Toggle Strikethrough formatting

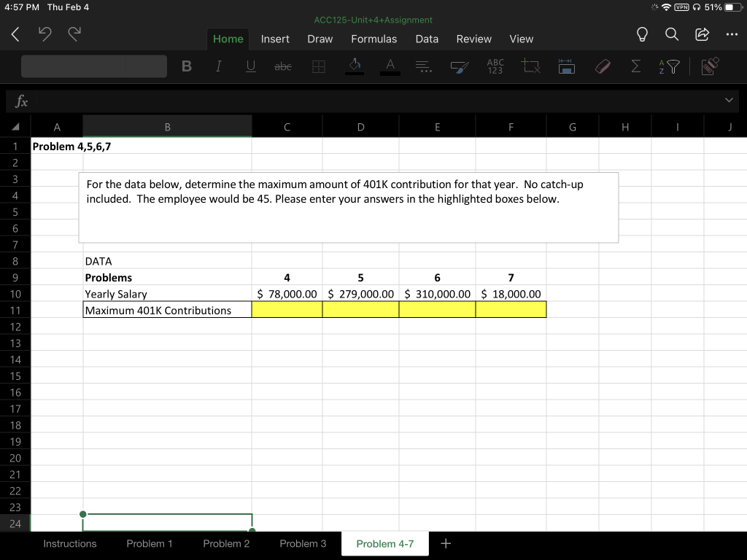tap(283, 66)
